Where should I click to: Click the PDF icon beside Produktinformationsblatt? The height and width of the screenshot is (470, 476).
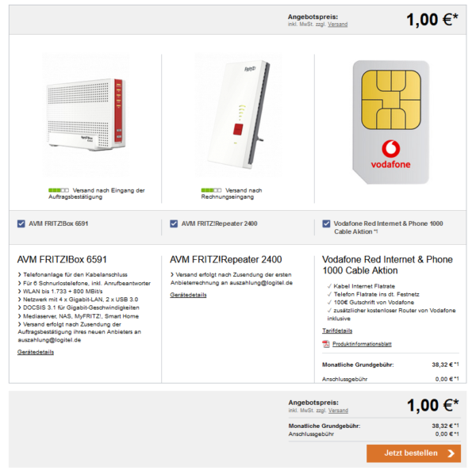[x=325, y=344]
